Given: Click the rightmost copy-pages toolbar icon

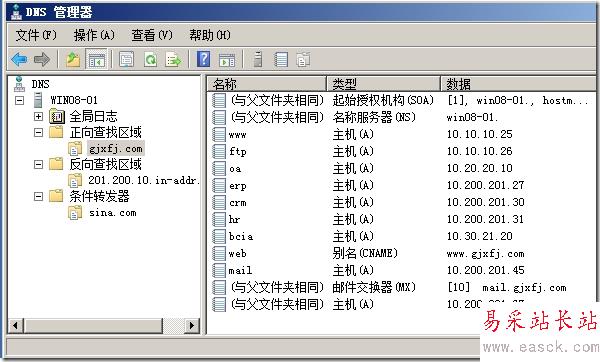Looking at the screenshot, I should (x=303, y=59).
